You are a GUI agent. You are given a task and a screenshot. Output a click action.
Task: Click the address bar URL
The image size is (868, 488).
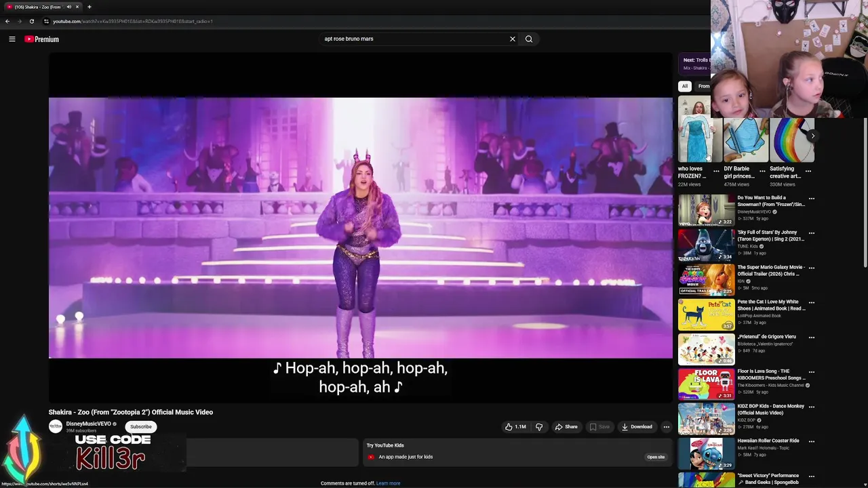[x=132, y=21]
